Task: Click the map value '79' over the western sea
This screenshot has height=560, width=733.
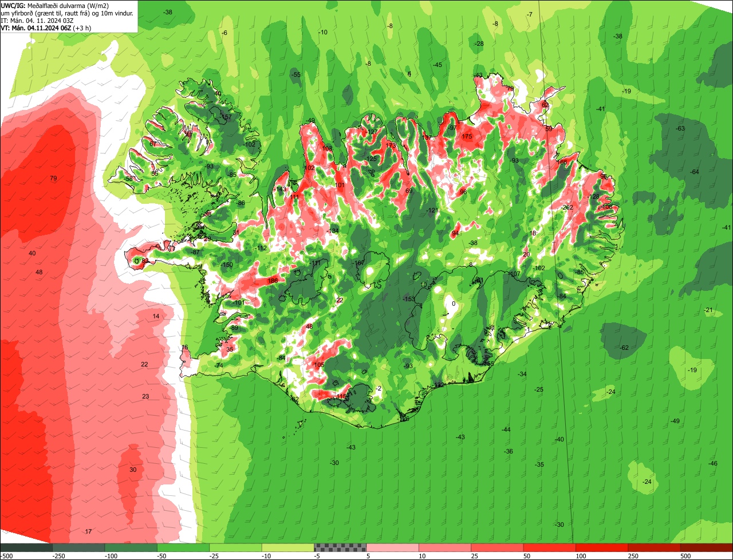Action: point(53,179)
